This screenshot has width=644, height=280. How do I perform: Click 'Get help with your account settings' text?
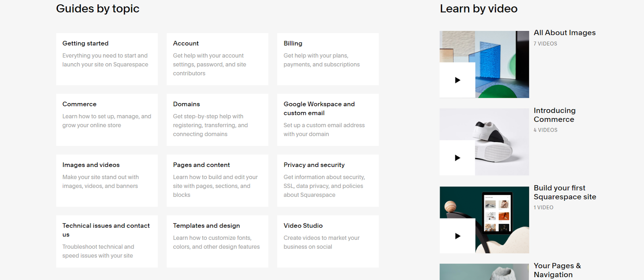(210, 64)
